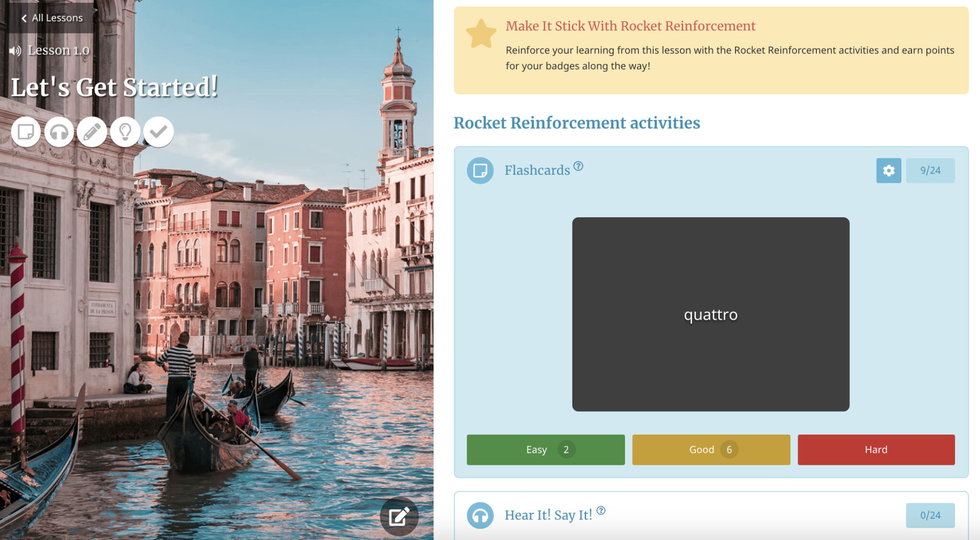Click the flashcard icon in Rocket Reinforcement
This screenshot has width=980, height=540.
tap(479, 170)
